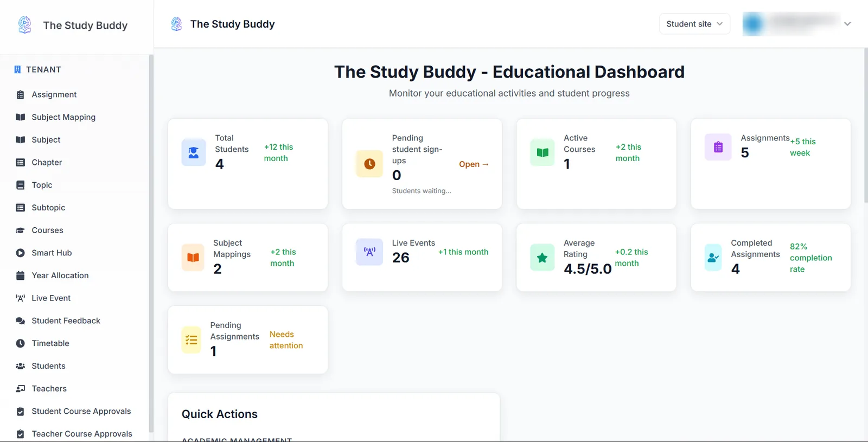
Task: Click the main page vertical scrollbar
Action: click(866, 125)
